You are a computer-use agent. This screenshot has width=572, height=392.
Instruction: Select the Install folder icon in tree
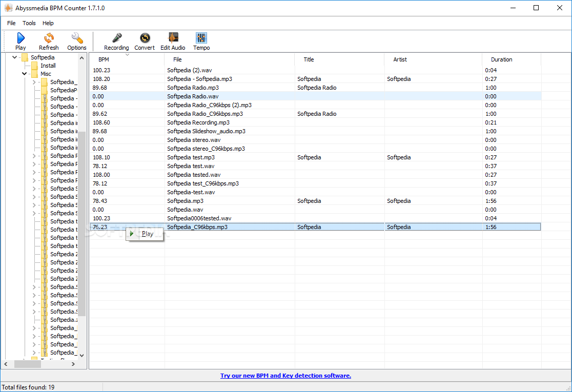35,66
